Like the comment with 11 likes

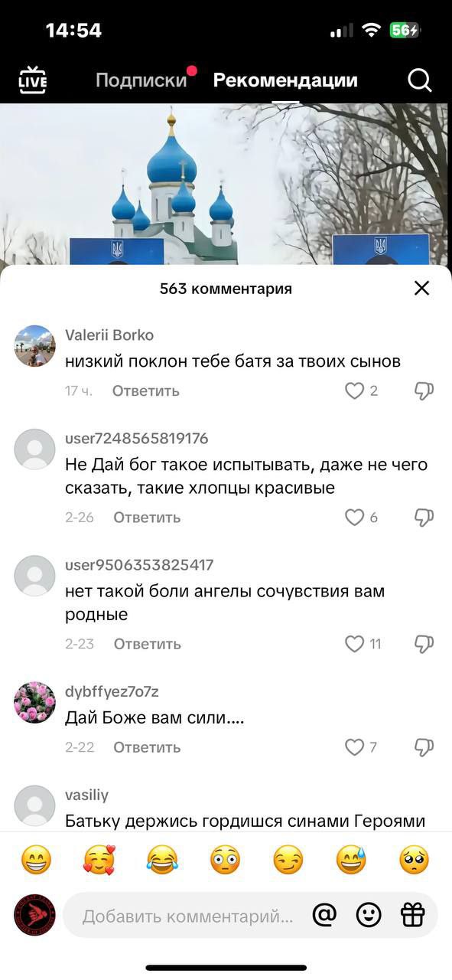point(354,644)
